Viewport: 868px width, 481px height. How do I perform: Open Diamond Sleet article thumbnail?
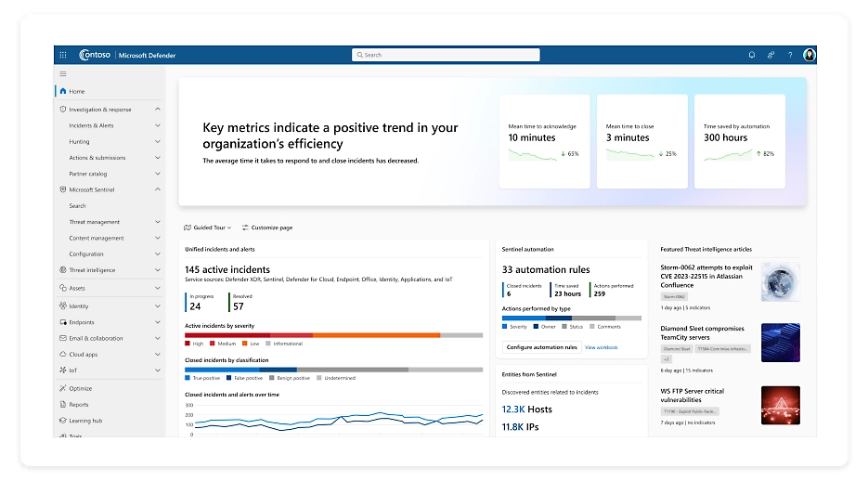pos(780,343)
